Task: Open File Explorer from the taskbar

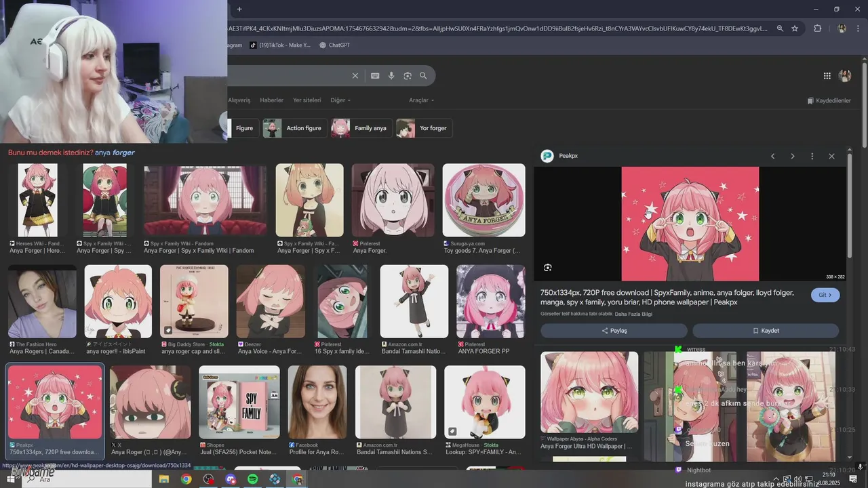Action: (x=163, y=479)
